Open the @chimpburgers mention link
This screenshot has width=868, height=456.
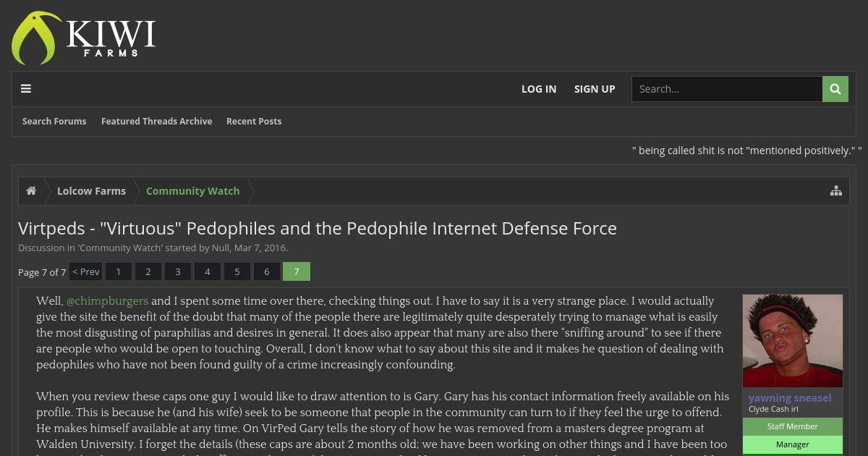[107, 301]
